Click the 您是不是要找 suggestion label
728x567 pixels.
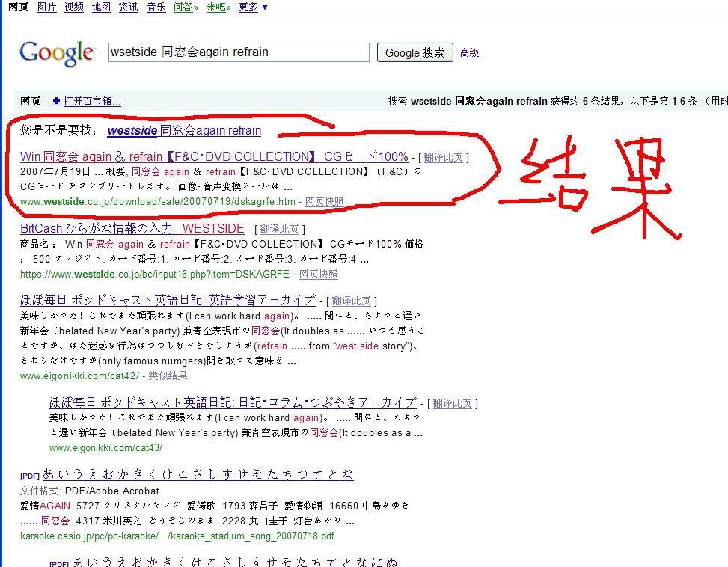coord(59,130)
